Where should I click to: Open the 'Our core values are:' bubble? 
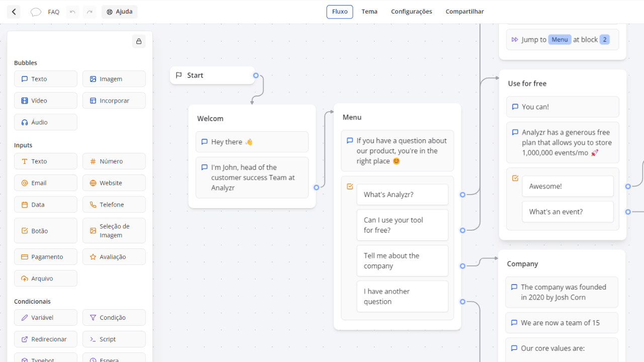point(561,350)
